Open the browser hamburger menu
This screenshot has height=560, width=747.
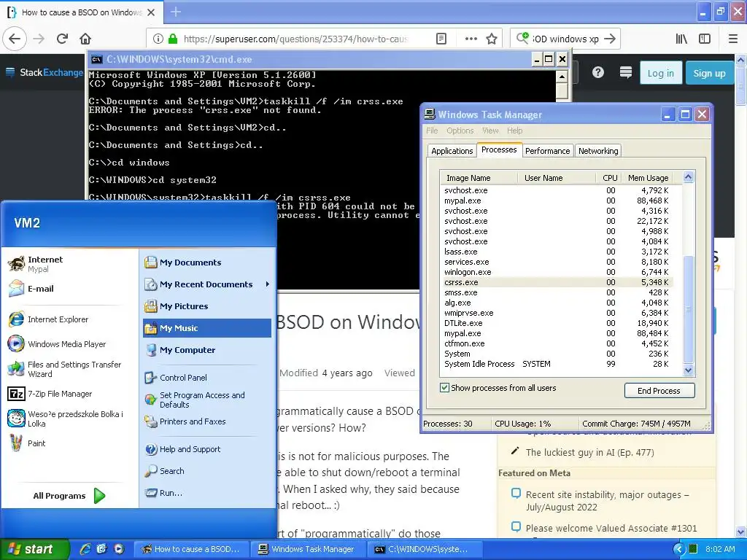coord(733,39)
